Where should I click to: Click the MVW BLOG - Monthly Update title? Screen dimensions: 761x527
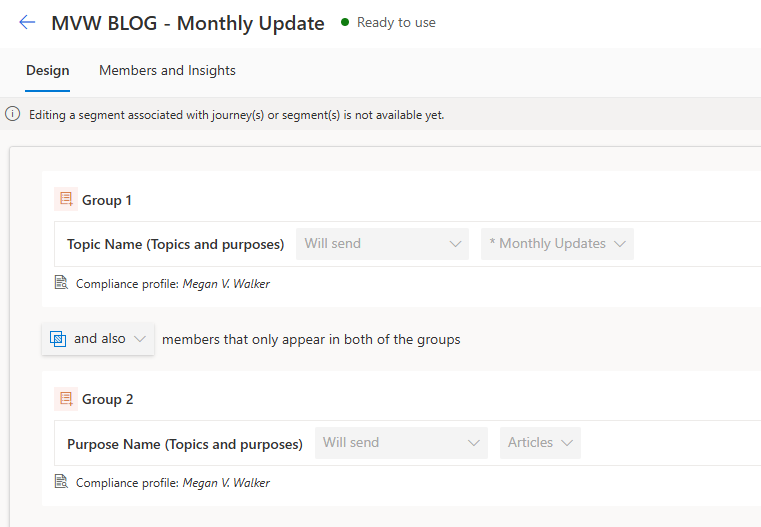188,23
